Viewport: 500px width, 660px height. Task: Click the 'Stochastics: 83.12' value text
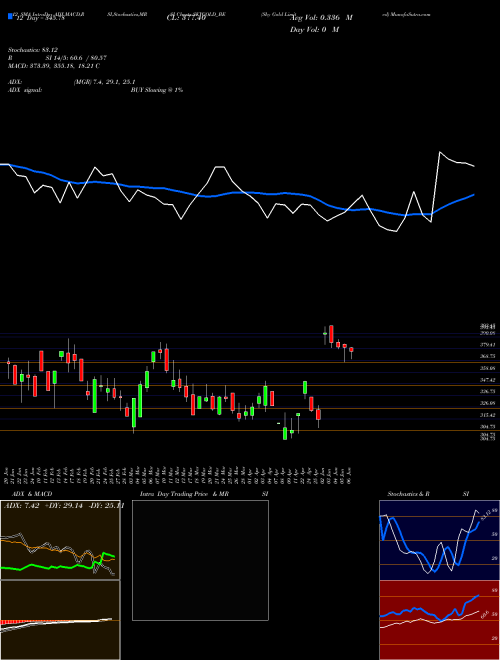coord(33,50)
